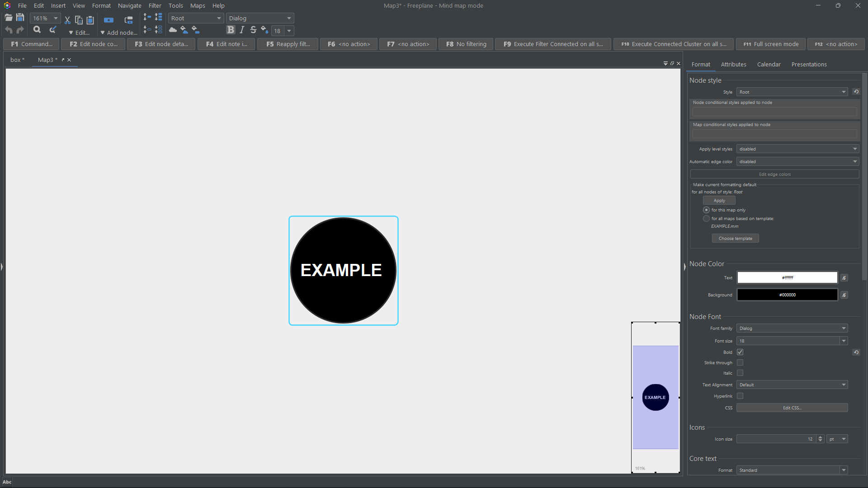
Task: Cut the selected node with the scissors icon
Action: coord(67,20)
